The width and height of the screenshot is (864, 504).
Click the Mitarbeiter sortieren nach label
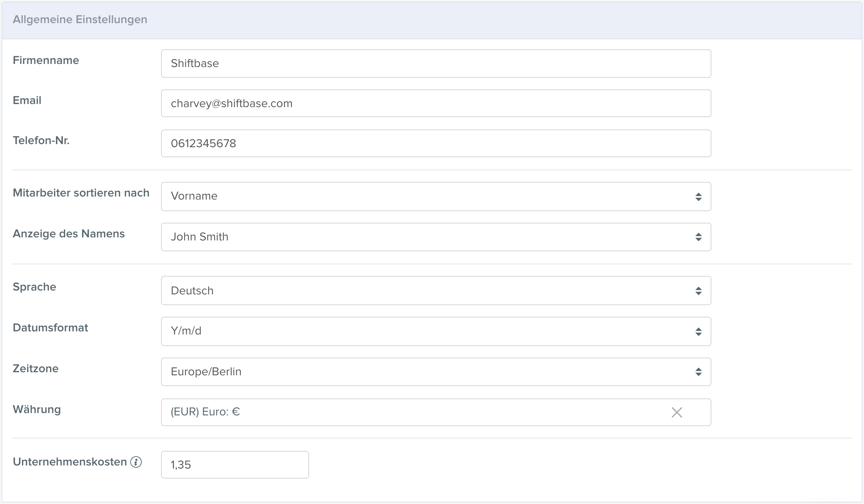[81, 193]
